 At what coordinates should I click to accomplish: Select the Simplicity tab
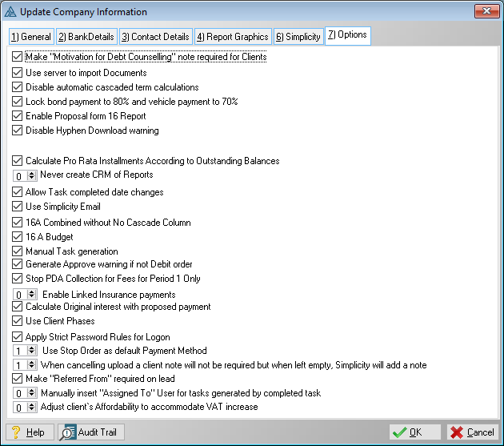298,37
